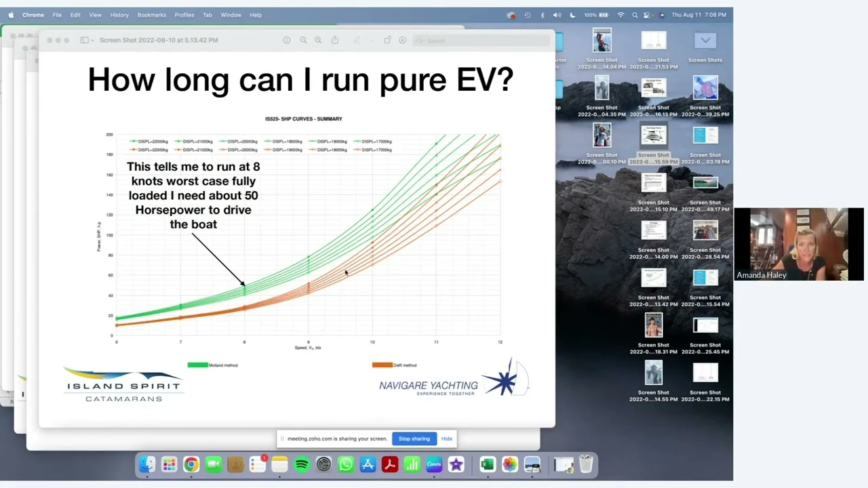Open the Apple menu
Viewport: 868px width, 488px height.
pyautogui.click(x=10, y=15)
